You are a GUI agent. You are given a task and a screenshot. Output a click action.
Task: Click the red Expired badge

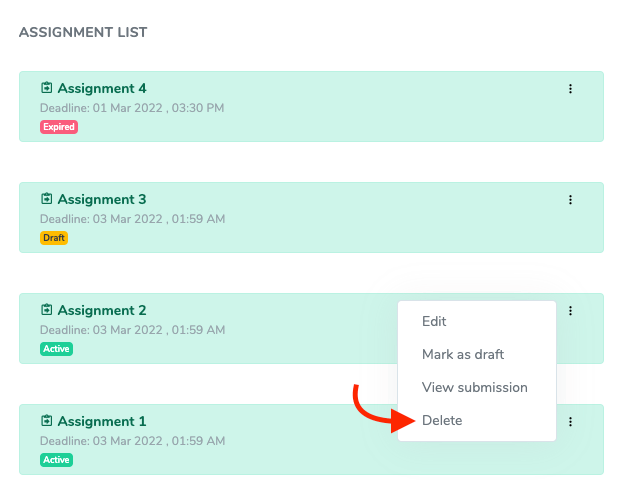(59, 127)
